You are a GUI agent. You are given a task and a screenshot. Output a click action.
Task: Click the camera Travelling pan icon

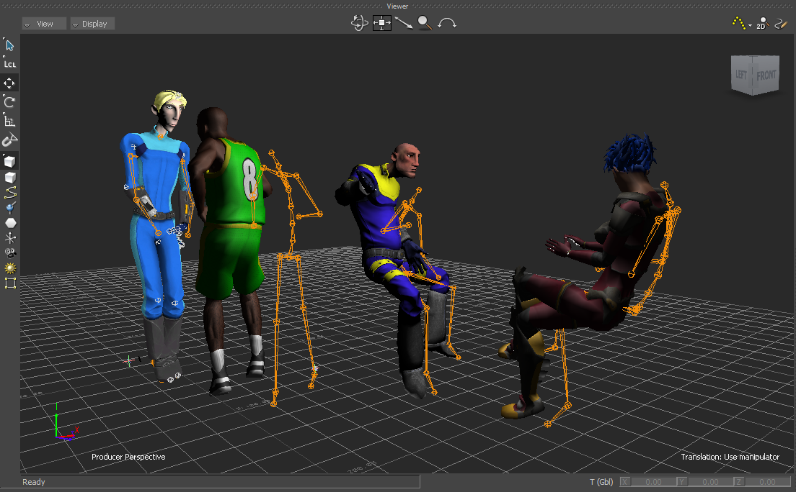click(382, 22)
